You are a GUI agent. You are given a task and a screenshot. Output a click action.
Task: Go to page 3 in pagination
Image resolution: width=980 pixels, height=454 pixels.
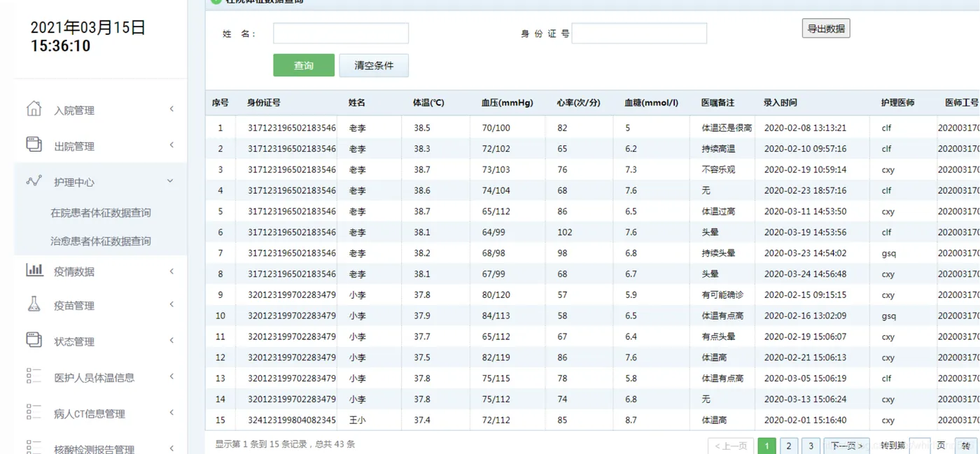point(811,446)
